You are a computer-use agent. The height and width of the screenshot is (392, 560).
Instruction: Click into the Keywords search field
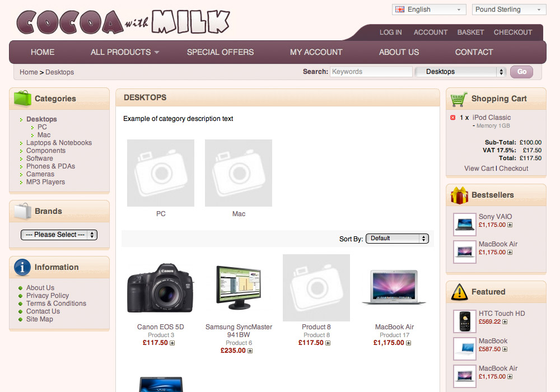(371, 72)
